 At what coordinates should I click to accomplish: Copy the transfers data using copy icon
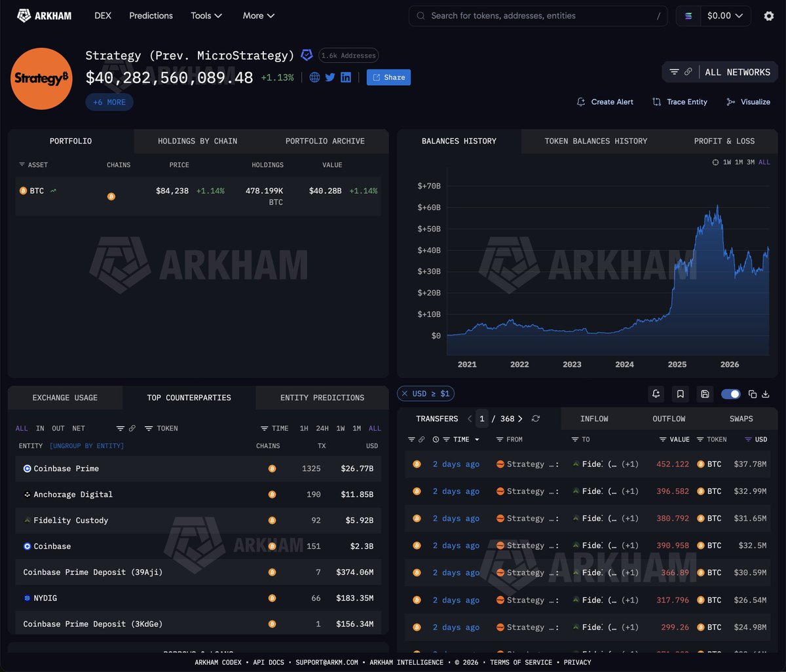(x=753, y=394)
